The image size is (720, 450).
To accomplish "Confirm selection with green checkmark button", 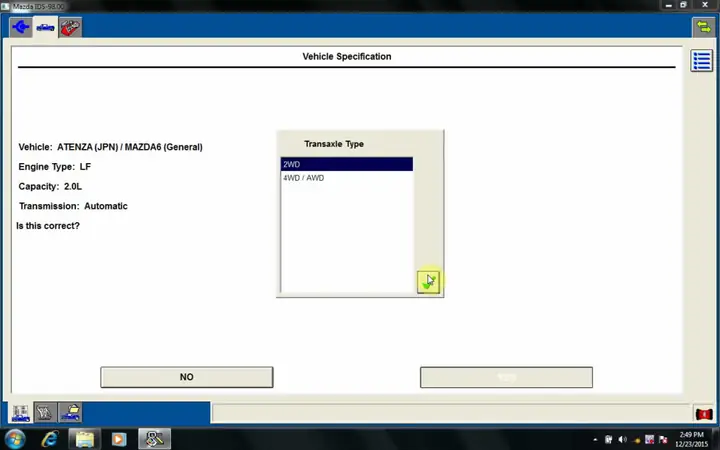I will (x=428, y=282).
